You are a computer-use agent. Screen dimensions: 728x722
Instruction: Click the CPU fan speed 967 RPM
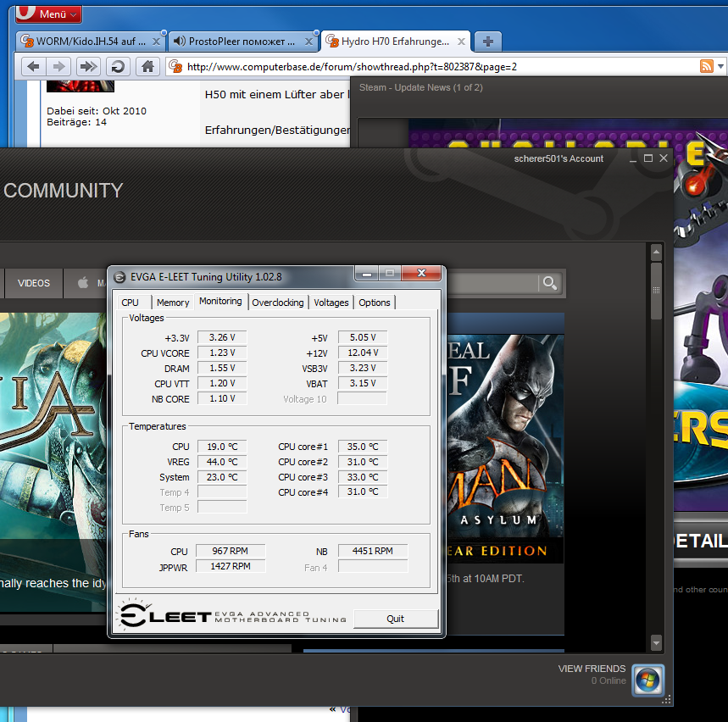pyautogui.click(x=231, y=551)
